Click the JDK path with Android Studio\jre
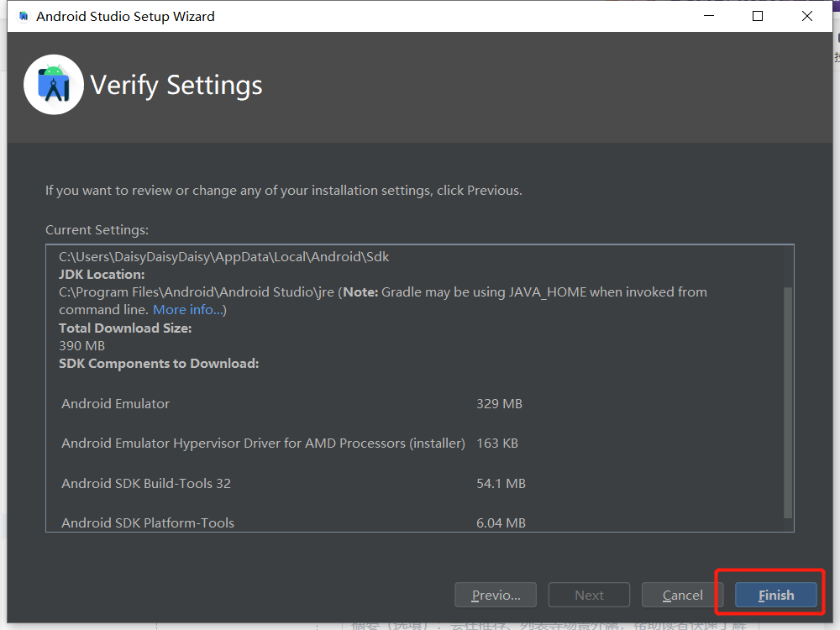Image resolution: width=840 pixels, height=630 pixels. point(197,292)
